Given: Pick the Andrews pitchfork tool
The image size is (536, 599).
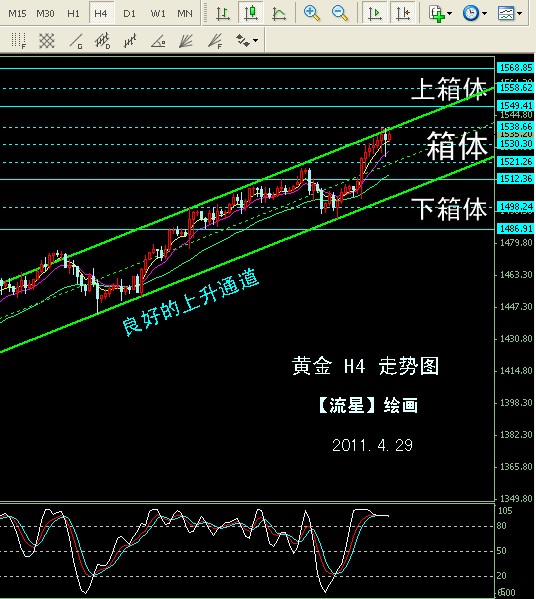Looking at the screenshot, I should pos(130,41).
